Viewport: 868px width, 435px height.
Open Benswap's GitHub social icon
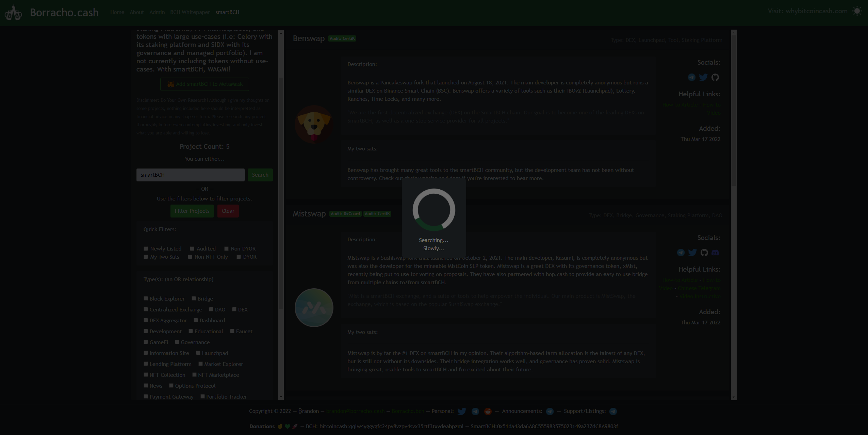pyautogui.click(x=715, y=77)
